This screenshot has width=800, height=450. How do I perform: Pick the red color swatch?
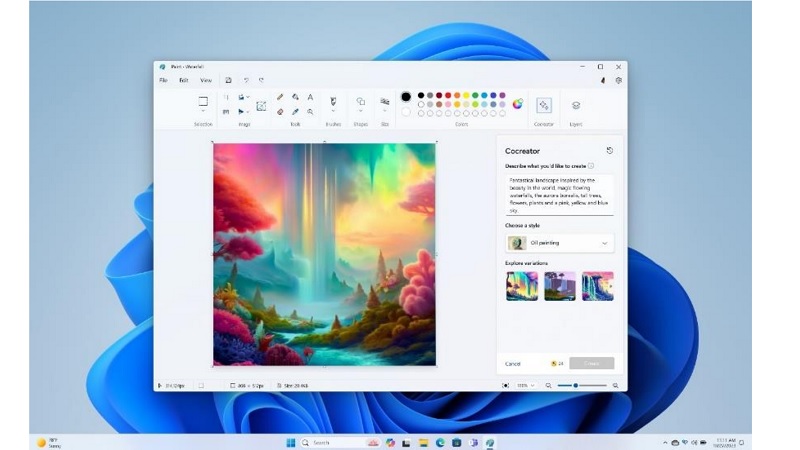click(448, 95)
